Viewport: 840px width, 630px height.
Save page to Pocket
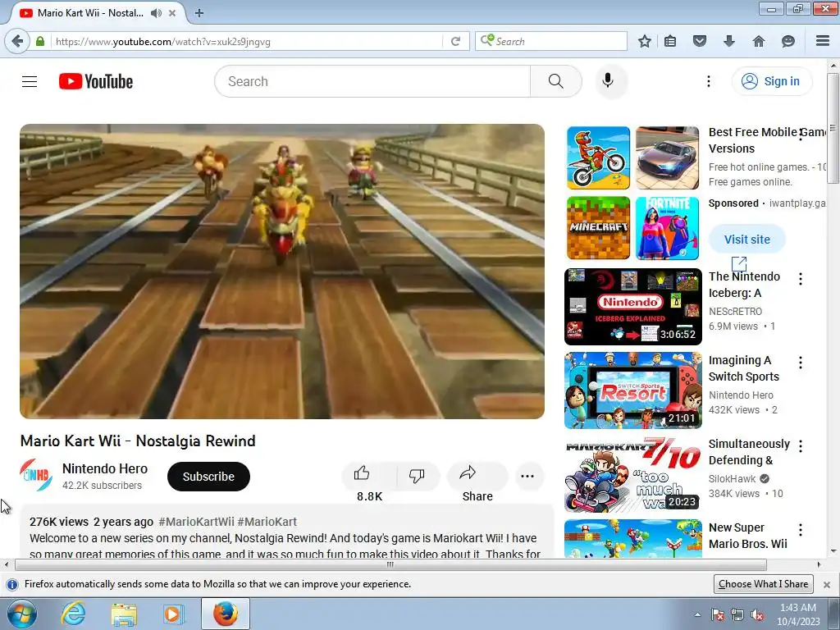click(x=699, y=41)
